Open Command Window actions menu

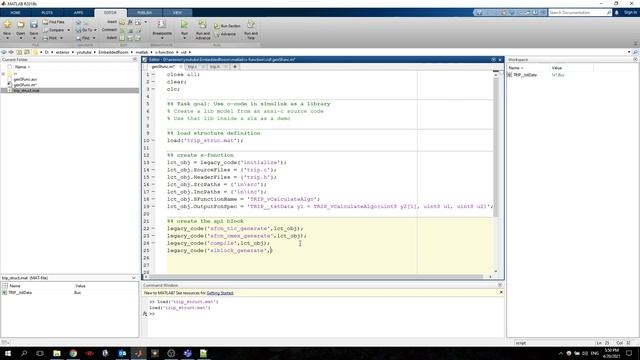[500, 285]
